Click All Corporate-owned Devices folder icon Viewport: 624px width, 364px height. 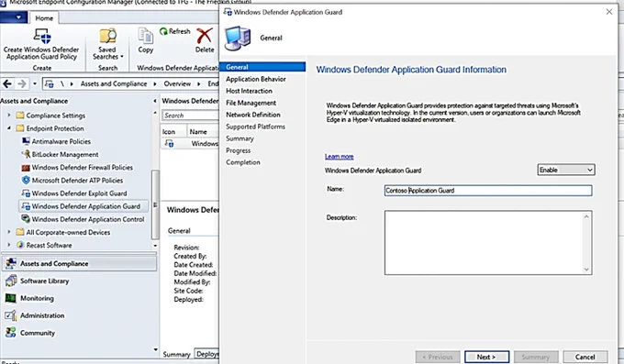pos(20,232)
